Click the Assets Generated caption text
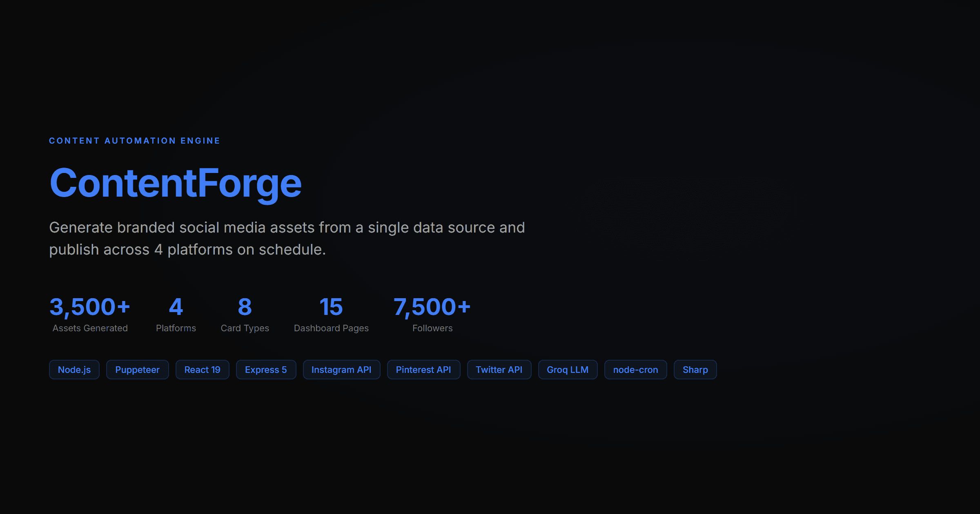 pos(90,328)
